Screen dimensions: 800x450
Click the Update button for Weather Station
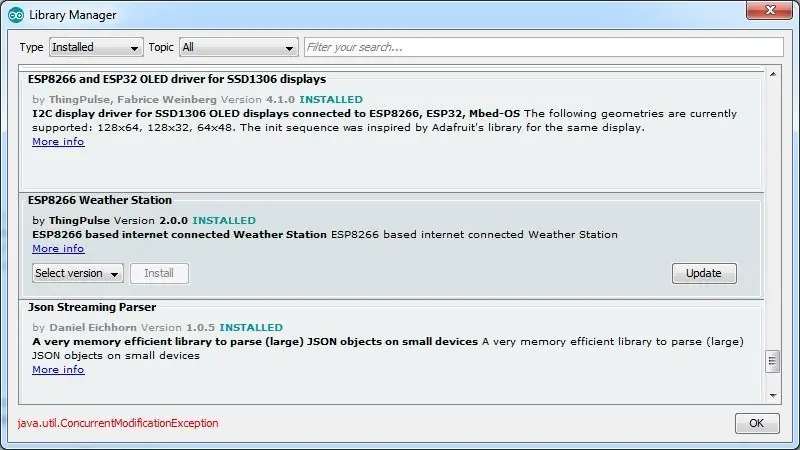coord(704,273)
